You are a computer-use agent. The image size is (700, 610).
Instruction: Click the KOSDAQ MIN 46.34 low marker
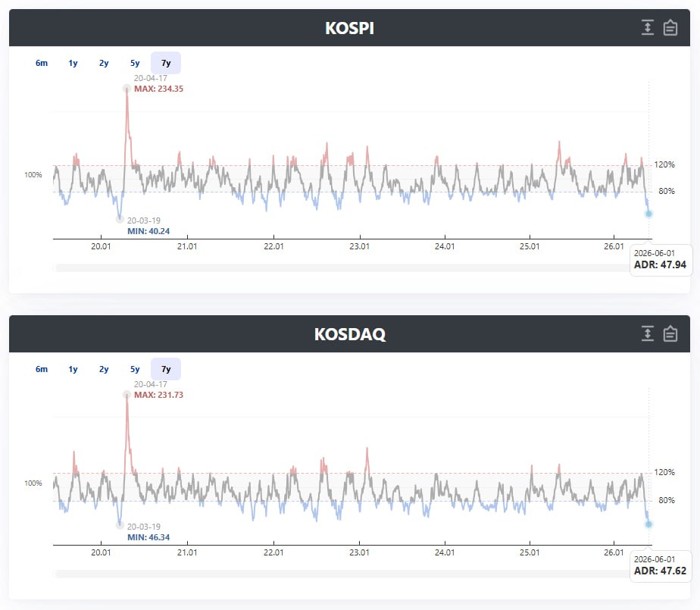pos(120,525)
